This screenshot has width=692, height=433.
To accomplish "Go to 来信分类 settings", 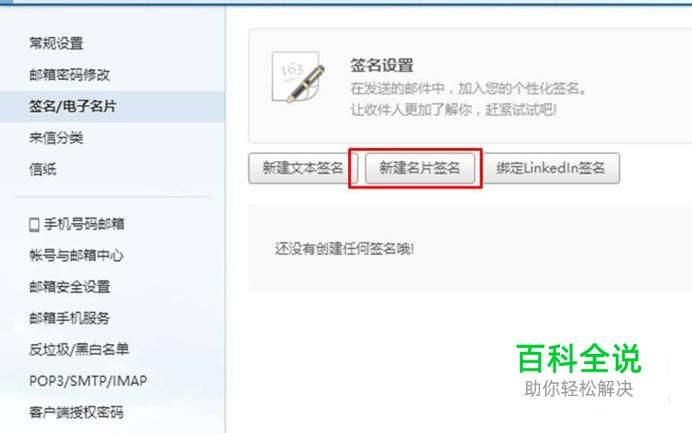I will (56, 138).
